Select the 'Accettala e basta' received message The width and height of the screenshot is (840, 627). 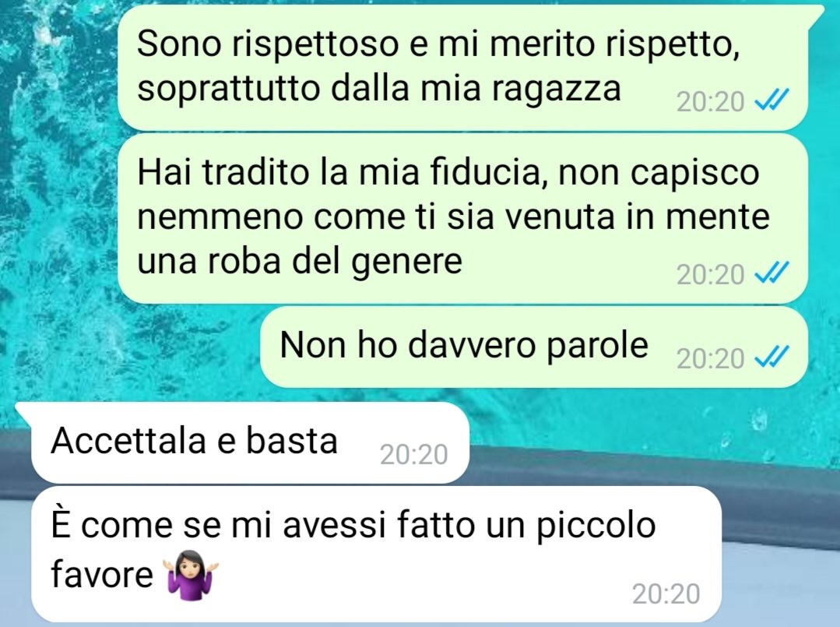pyautogui.click(x=250, y=442)
